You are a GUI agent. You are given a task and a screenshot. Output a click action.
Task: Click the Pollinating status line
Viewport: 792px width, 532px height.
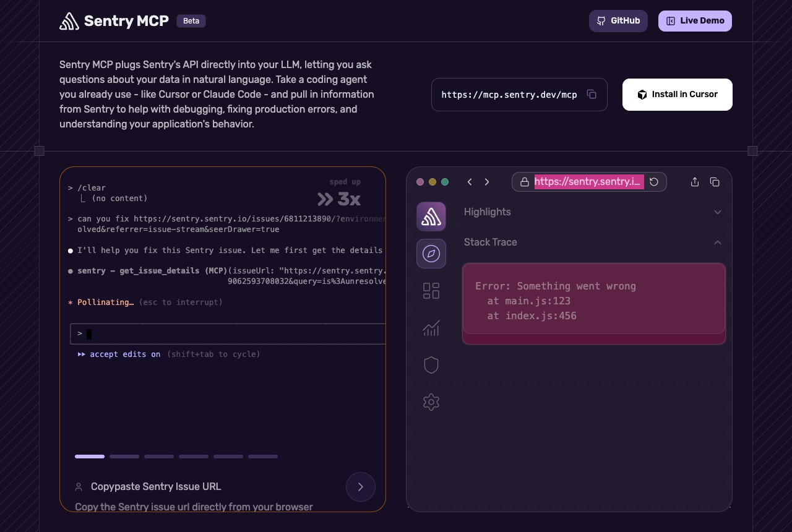tap(145, 302)
